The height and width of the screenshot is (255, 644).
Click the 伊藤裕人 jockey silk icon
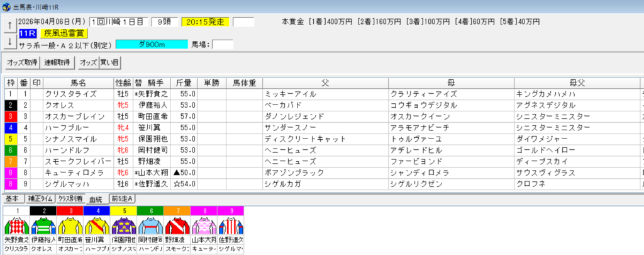pyautogui.click(x=43, y=225)
